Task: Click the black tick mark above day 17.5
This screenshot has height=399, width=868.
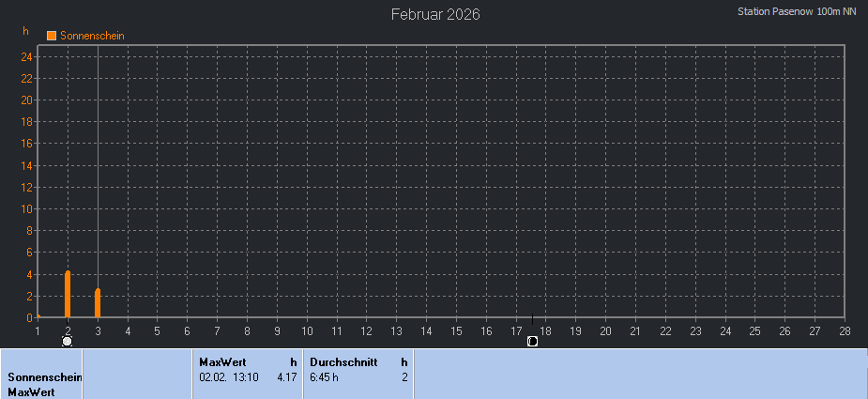Action: tap(532, 319)
